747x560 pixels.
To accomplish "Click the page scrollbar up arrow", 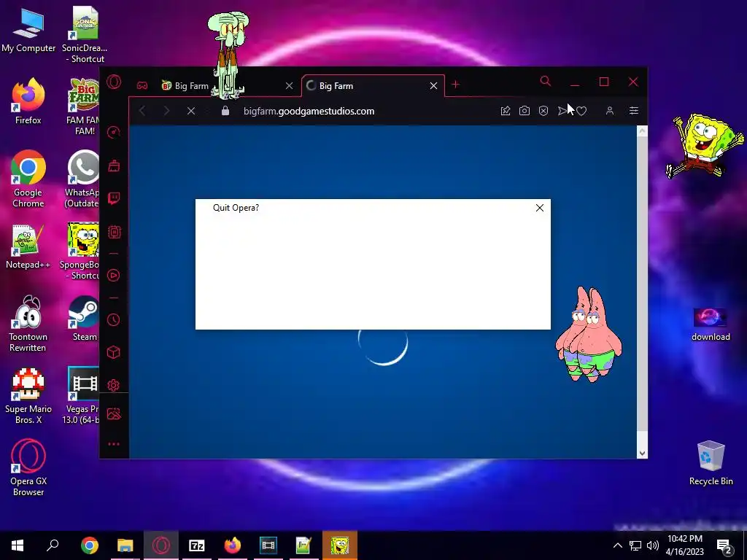I will click(x=642, y=131).
